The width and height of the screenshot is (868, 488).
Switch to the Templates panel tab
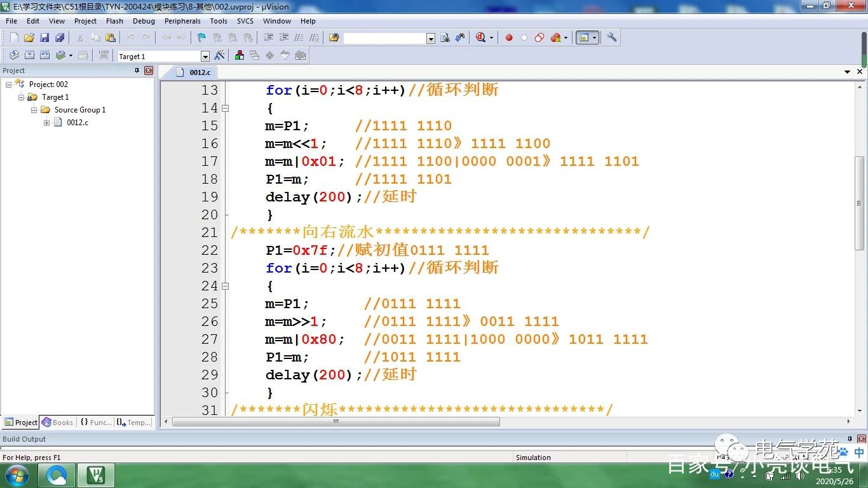[134, 423]
